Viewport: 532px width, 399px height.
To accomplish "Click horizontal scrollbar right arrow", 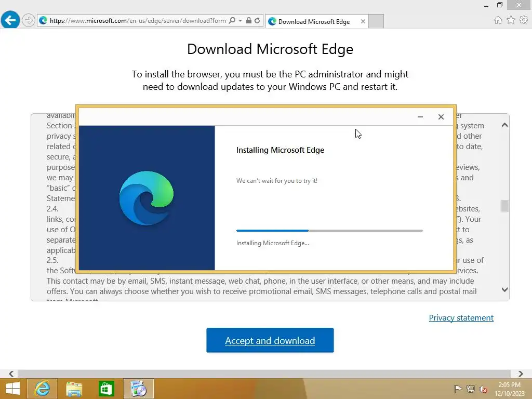I will coord(521,374).
